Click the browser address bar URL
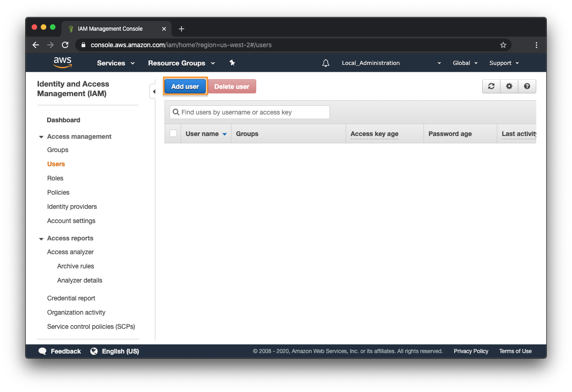Image resolution: width=572 pixels, height=392 pixels. click(x=181, y=45)
